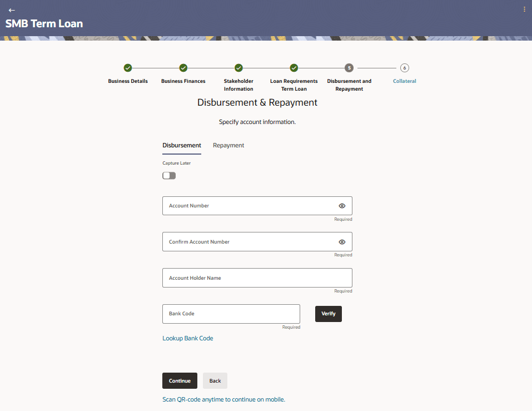Click the Specify account information text
Screen dimensions: 532x411
(257, 122)
